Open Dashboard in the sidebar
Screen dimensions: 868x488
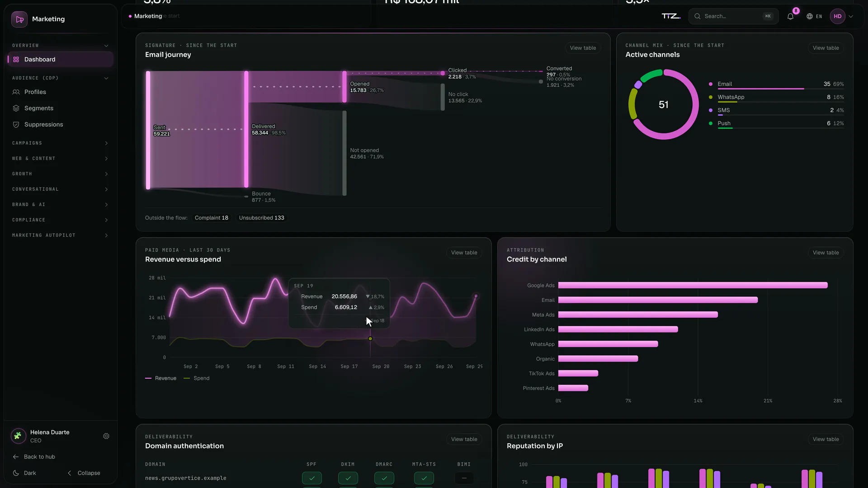(x=61, y=59)
